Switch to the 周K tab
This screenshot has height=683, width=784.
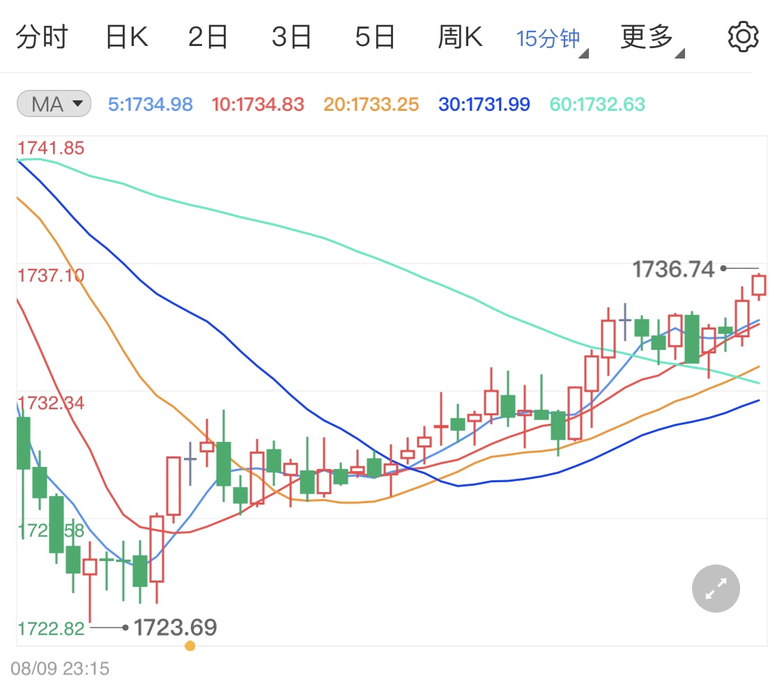(x=460, y=37)
